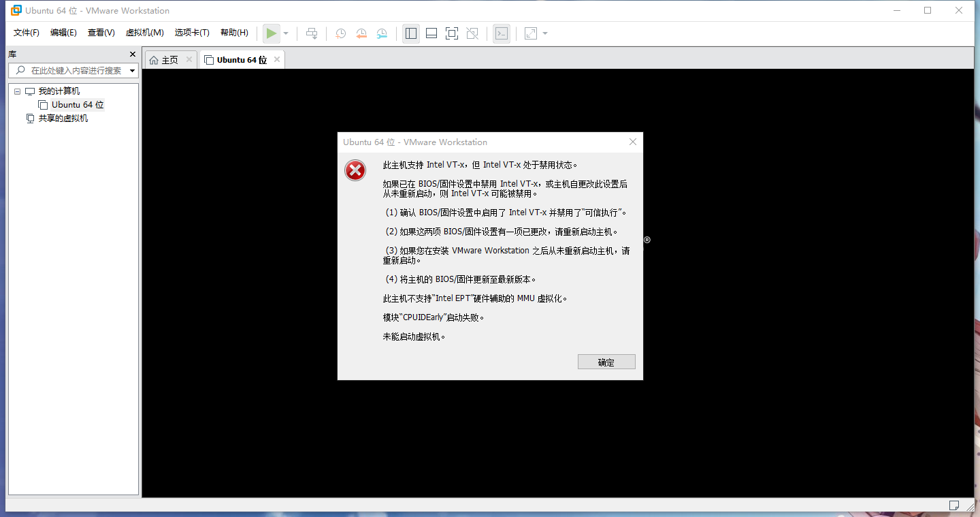Open the 编辑(E) menu
Viewport: 980px width, 517px height.
pos(63,33)
